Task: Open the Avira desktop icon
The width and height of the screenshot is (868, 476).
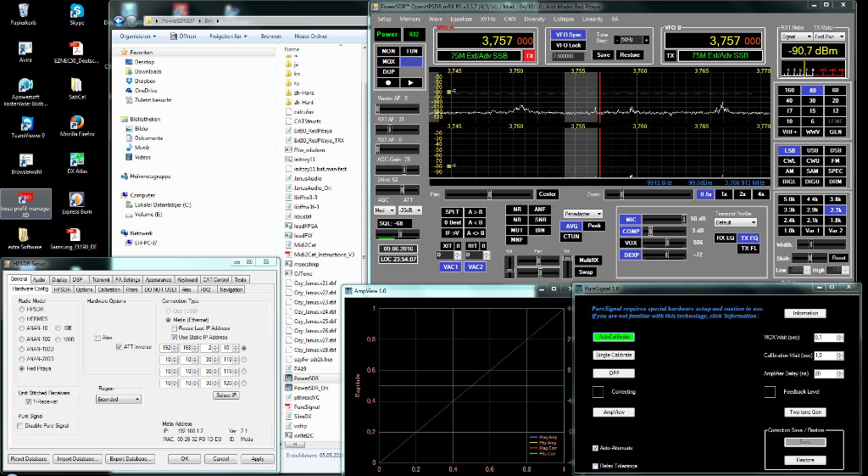Action: [x=25, y=52]
